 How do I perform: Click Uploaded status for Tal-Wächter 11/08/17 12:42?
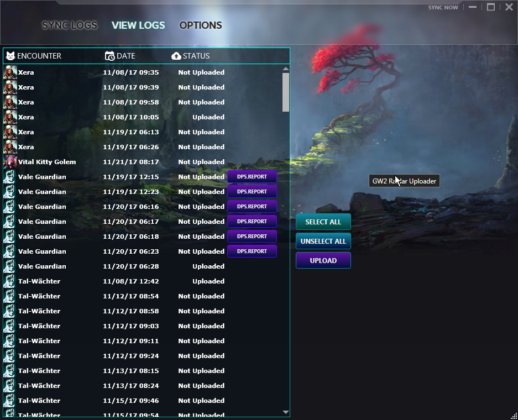[x=208, y=281]
